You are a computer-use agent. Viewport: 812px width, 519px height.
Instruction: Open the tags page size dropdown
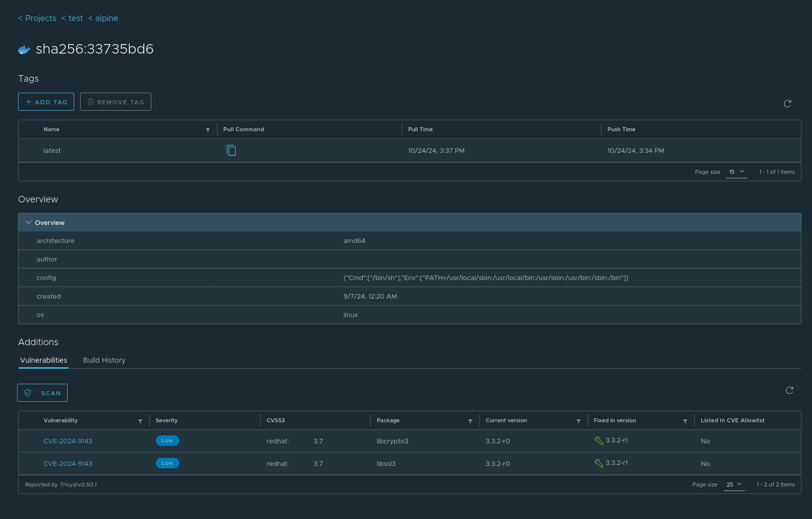736,172
